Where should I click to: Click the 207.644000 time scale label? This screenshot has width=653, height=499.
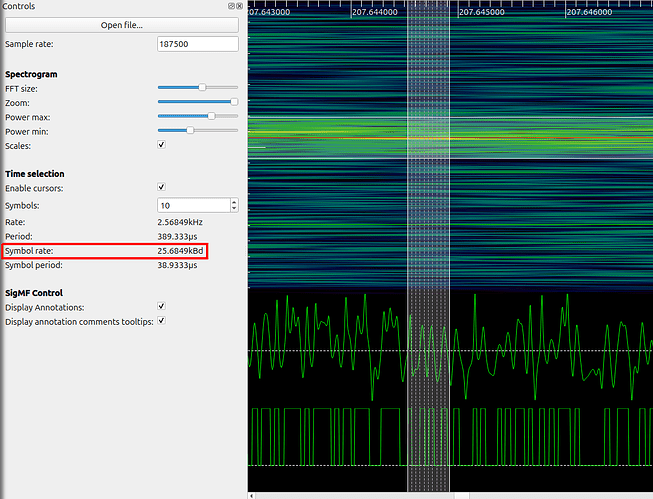coord(375,12)
